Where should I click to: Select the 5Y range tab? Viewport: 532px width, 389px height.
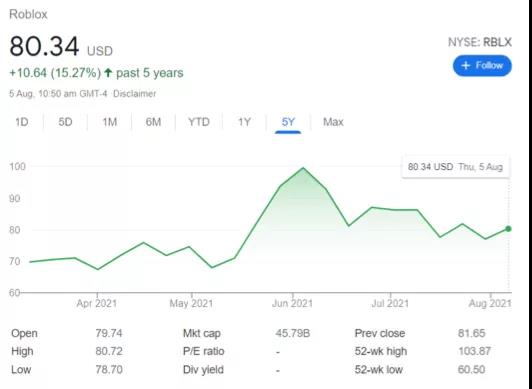coord(288,122)
